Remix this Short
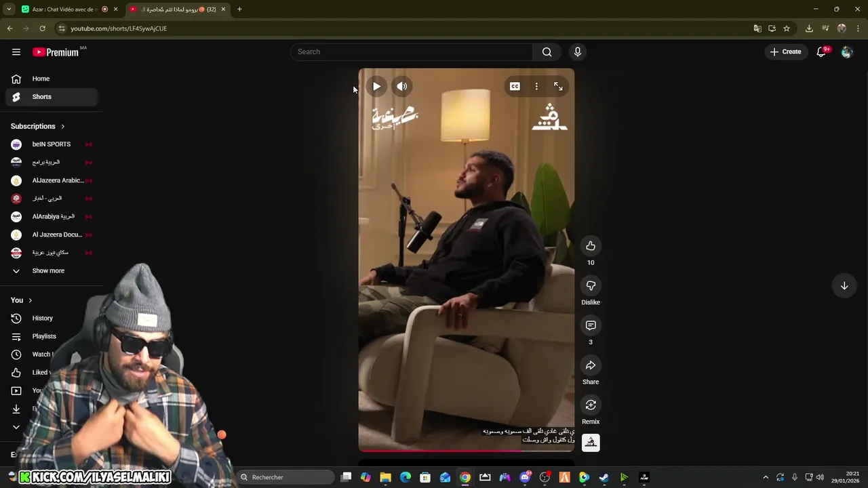 tap(591, 405)
